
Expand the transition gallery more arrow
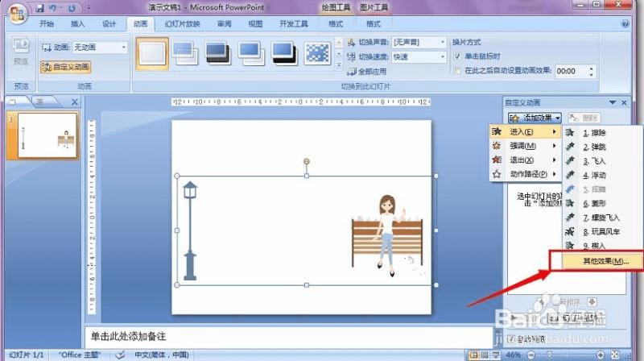pyautogui.click(x=339, y=65)
